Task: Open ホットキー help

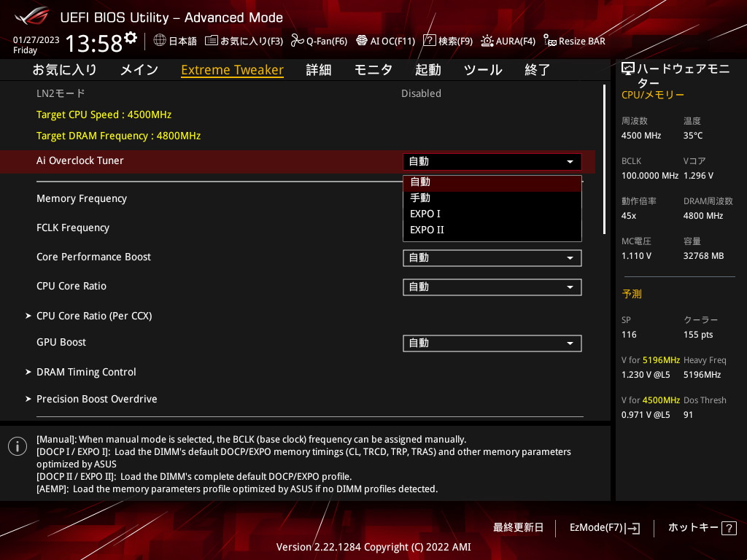Action: 703,528
